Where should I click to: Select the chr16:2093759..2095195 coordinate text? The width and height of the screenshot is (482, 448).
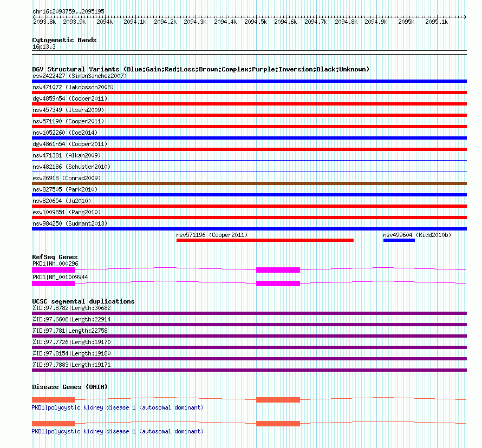69,12
